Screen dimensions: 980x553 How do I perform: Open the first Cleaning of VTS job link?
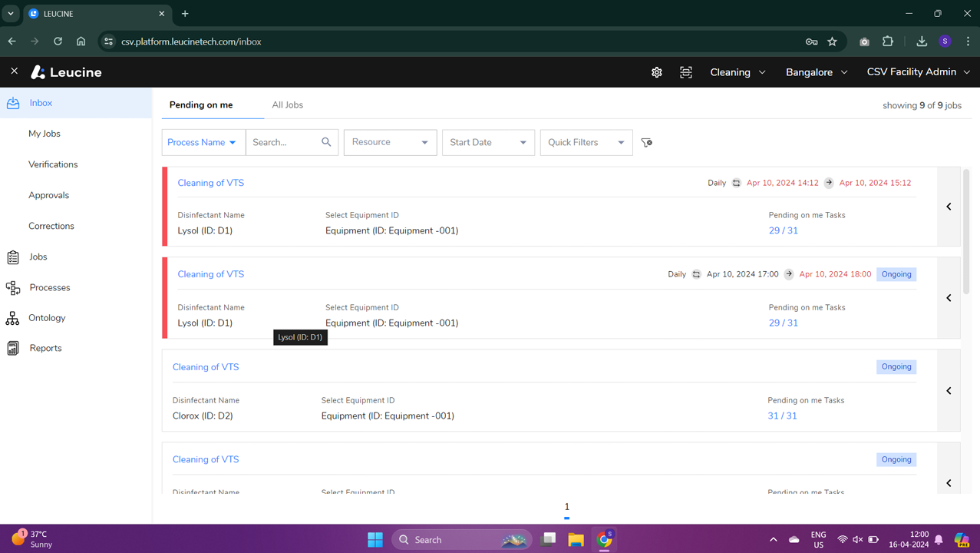point(210,183)
